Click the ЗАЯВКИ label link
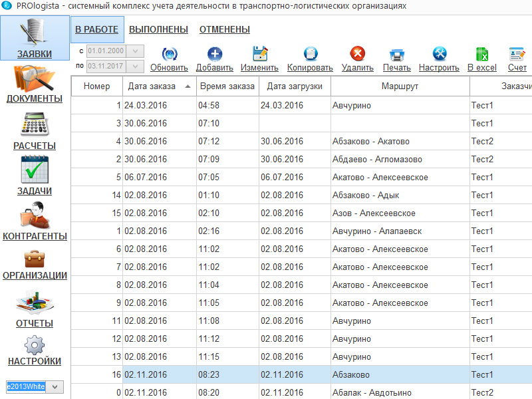532x399 pixels. (35, 54)
